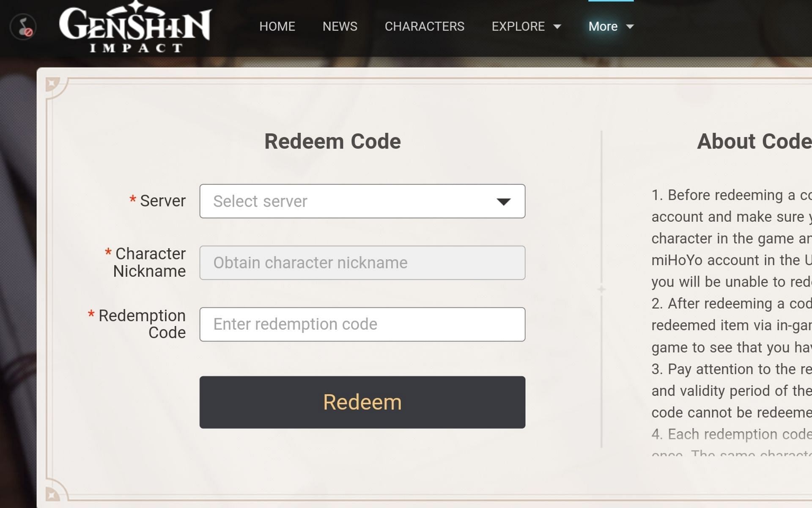Click the diamond ornament on vertical divider
The height and width of the screenshot is (508, 812).
(601, 289)
